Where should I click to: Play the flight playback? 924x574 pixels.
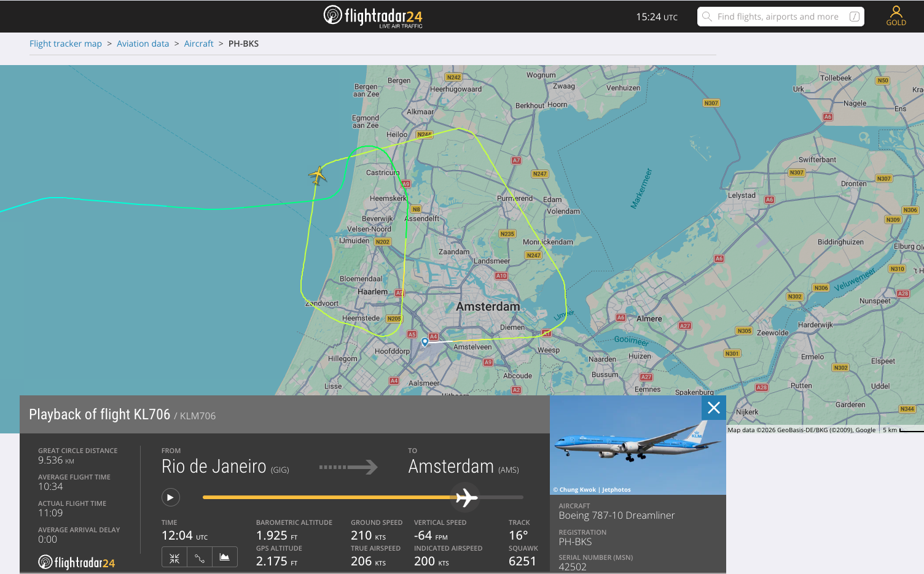pyautogui.click(x=171, y=497)
